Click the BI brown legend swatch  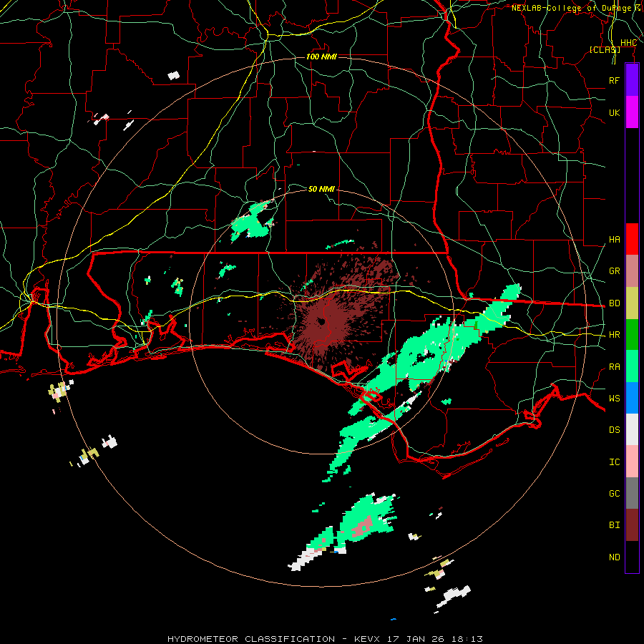pyautogui.click(x=632, y=525)
